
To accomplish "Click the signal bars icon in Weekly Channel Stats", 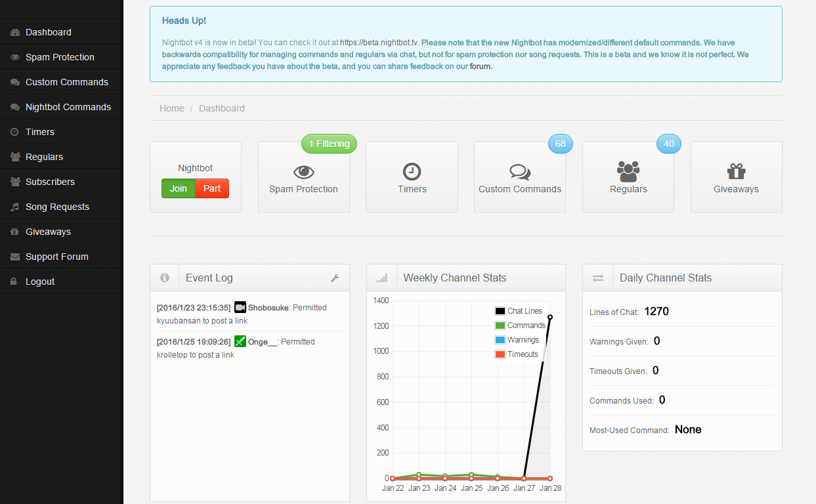I will [382, 278].
